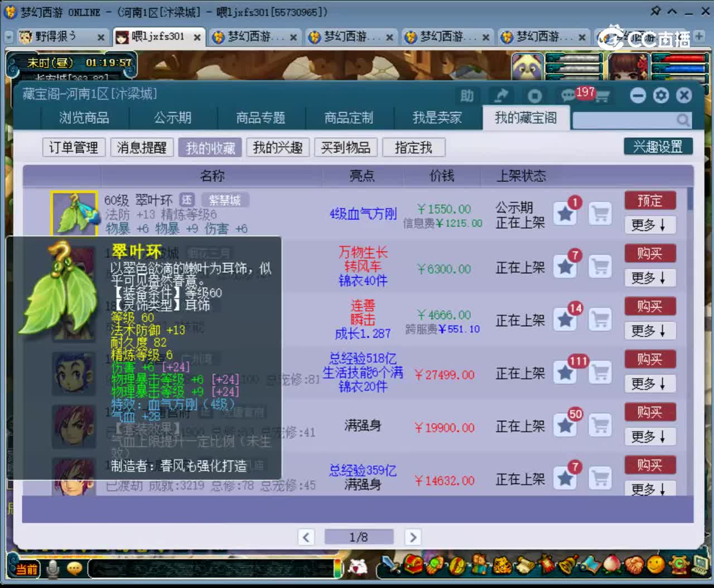Toggle favorite star on ￥14632.00 listing
This screenshot has width=714, height=588.
point(565,478)
